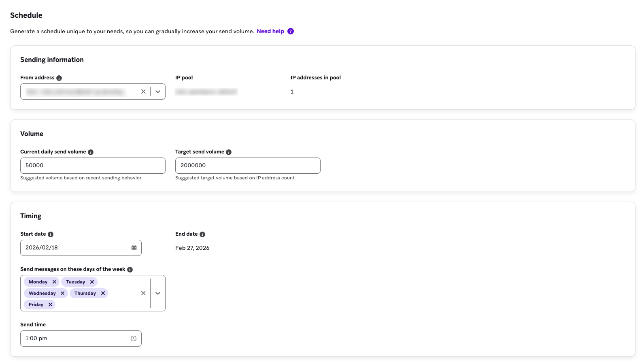The width and height of the screenshot is (644, 362).
Task: Select the Current daily send volume input
Action: (93, 165)
